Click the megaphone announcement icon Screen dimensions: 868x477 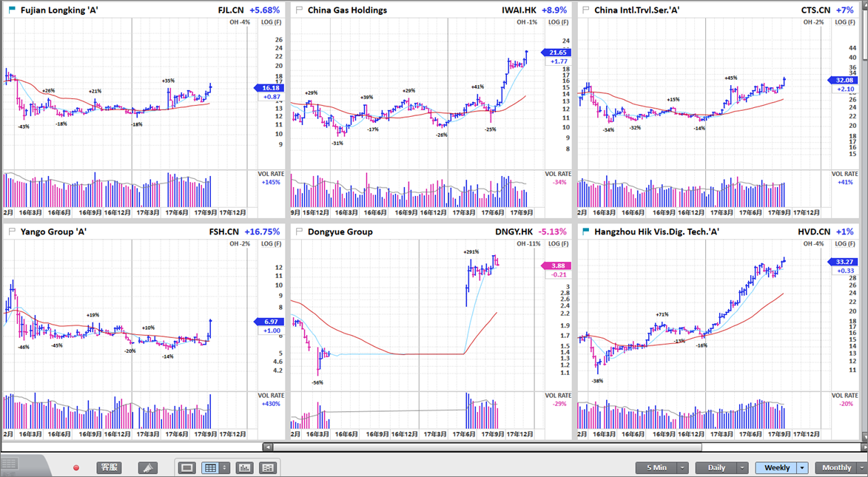click(148, 467)
